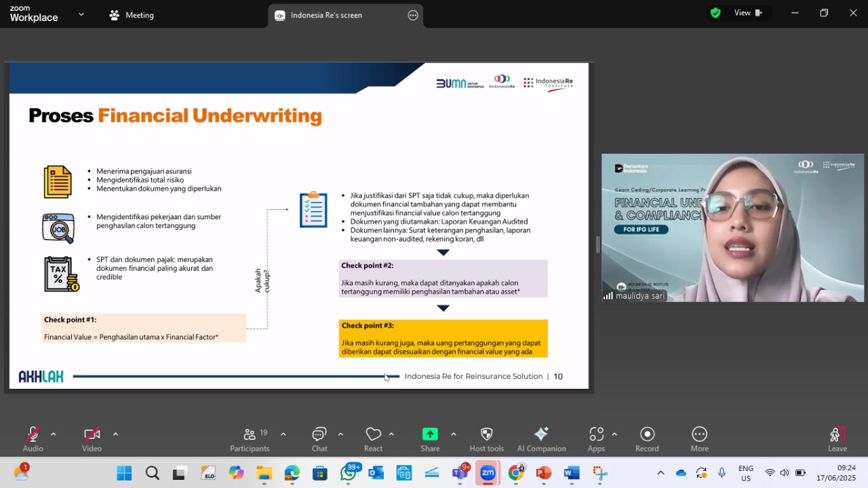Screen dimensions: 868x488
Task: Expand video options caret next to Video
Action: pos(115,434)
